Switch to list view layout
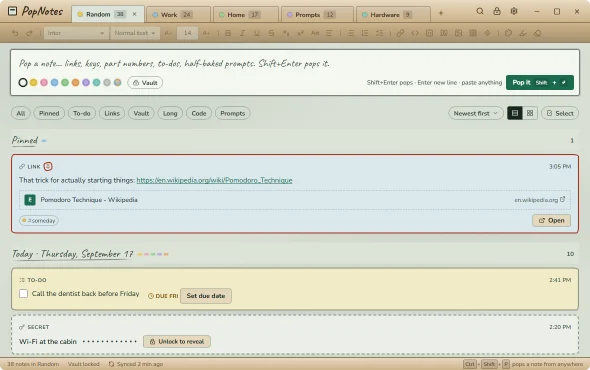The height and width of the screenshot is (370, 590). click(515, 113)
